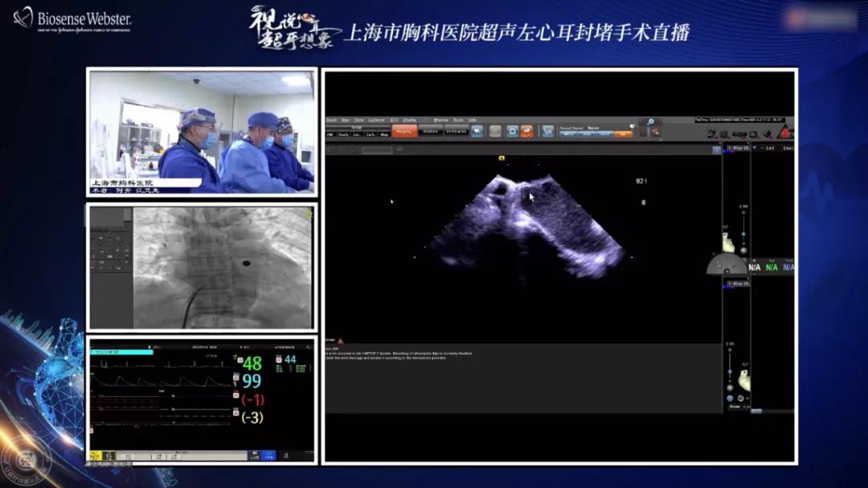Click the heart icon in CARTO toolbar
868x488 pixels.
point(477,130)
